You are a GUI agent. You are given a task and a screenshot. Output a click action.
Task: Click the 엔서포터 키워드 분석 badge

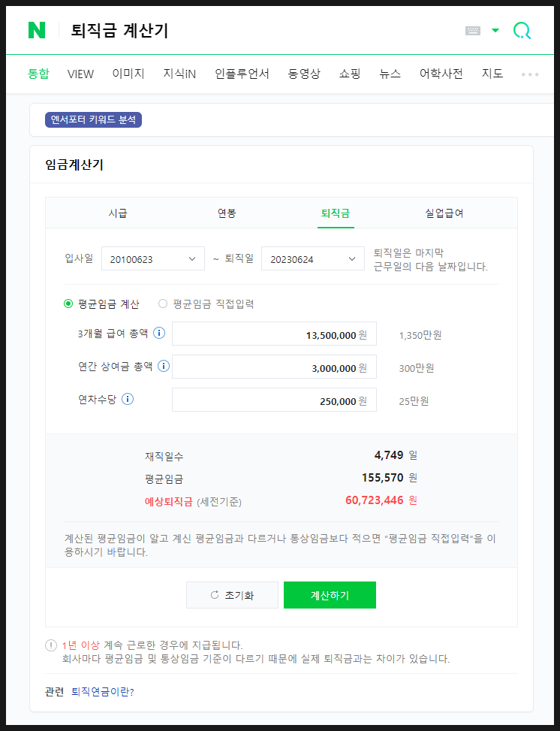click(x=93, y=119)
